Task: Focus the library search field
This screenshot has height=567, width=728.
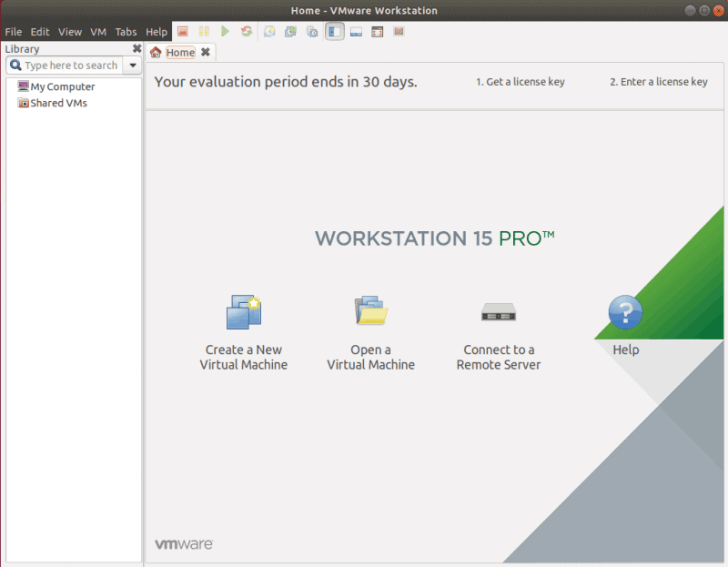Action: click(65, 65)
